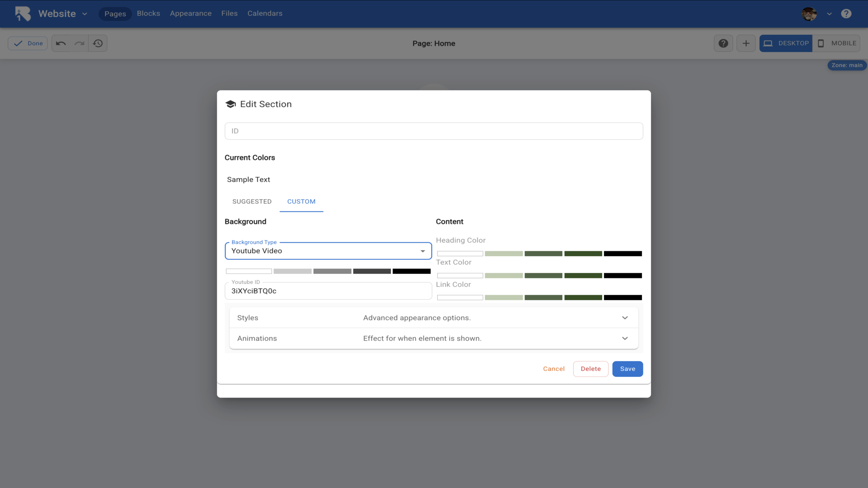The image size is (868, 488).
Task: Click the user avatar picture
Action: click(x=809, y=14)
